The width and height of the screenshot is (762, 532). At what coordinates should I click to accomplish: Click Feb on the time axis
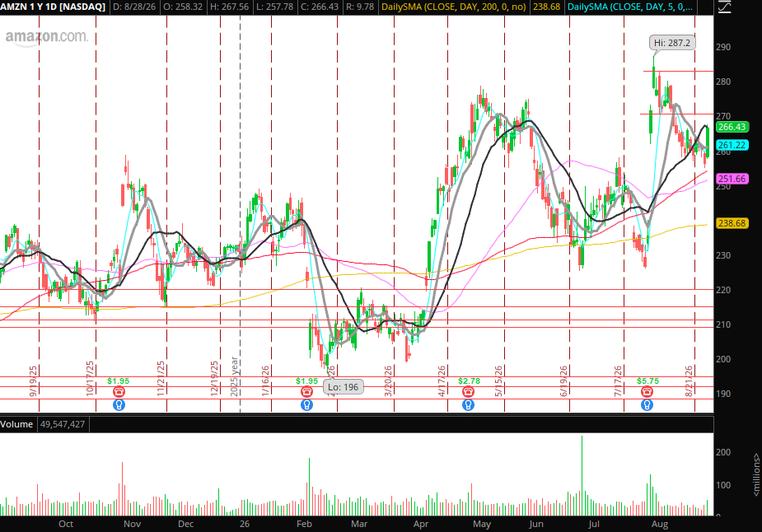[x=304, y=525]
